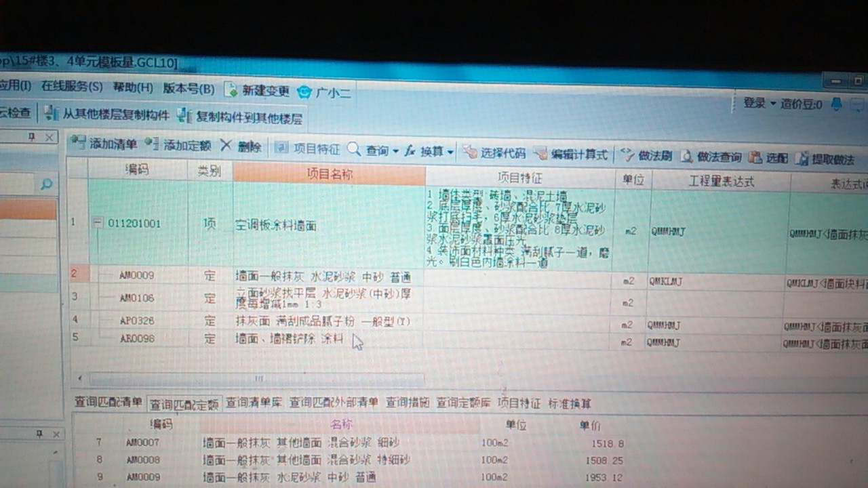Click the 编辑计算式 icon
This screenshot has height=488, width=868.
[540, 154]
